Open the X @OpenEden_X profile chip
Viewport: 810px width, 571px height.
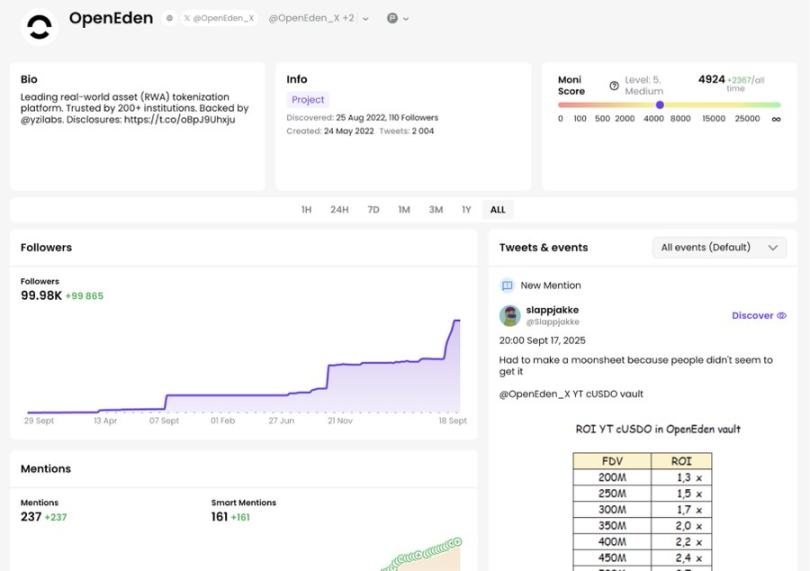coord(219,19)
